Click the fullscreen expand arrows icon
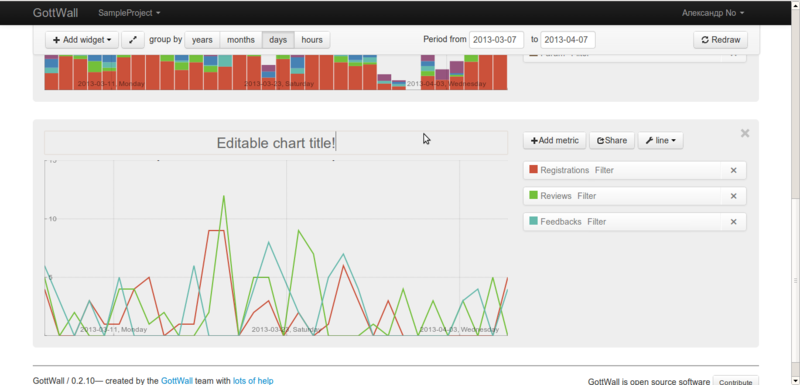Viewport: 800px width, 385px height. 133,40
